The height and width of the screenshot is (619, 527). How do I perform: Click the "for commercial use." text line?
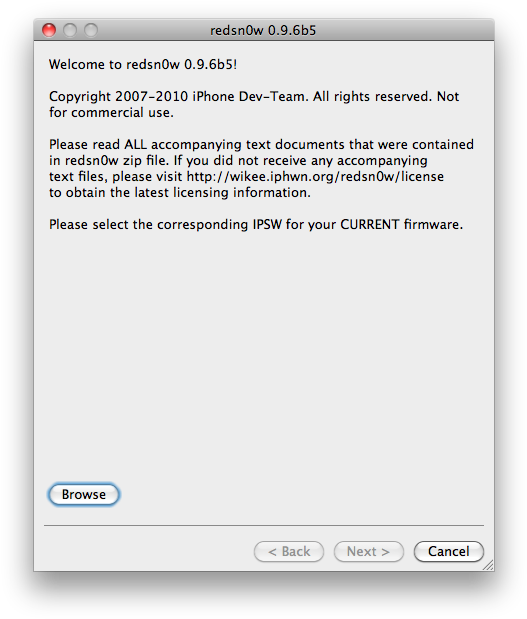pyautogui.click(x=111, y=113)
